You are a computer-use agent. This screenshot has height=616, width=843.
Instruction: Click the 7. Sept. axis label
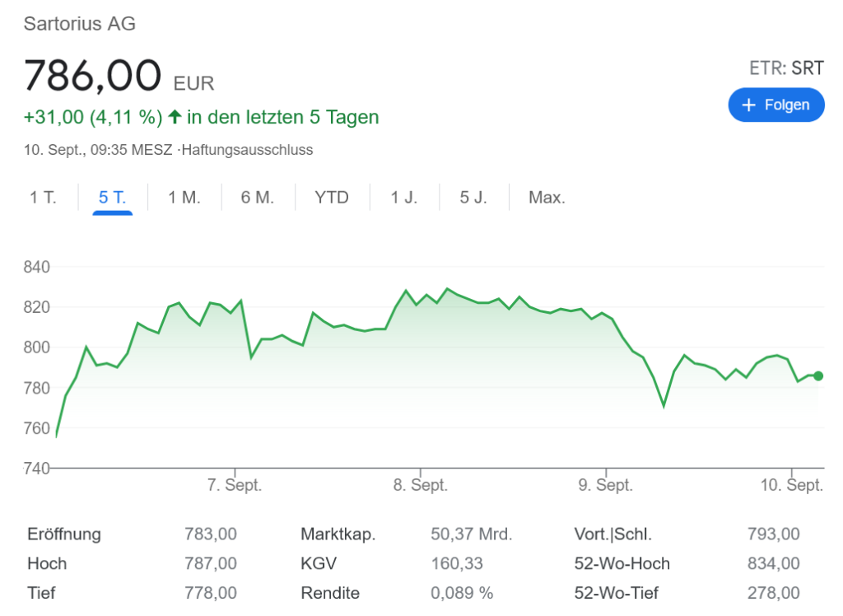[235, 485]
